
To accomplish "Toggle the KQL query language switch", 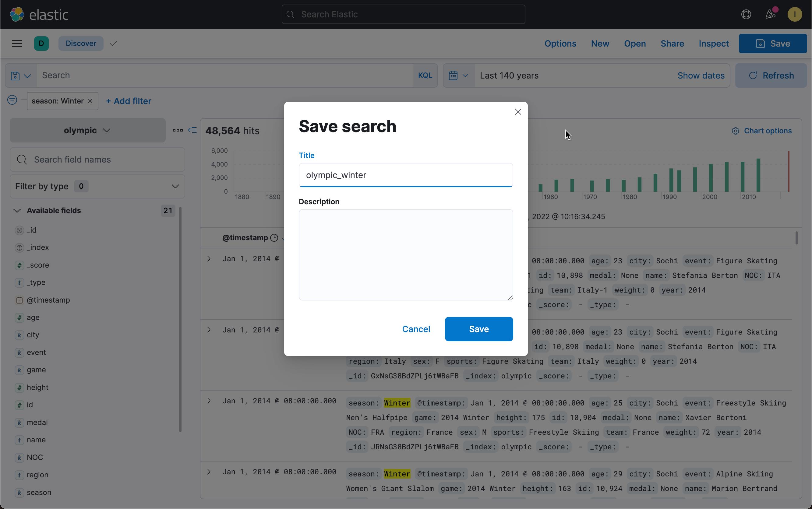I will coord(425,75).
